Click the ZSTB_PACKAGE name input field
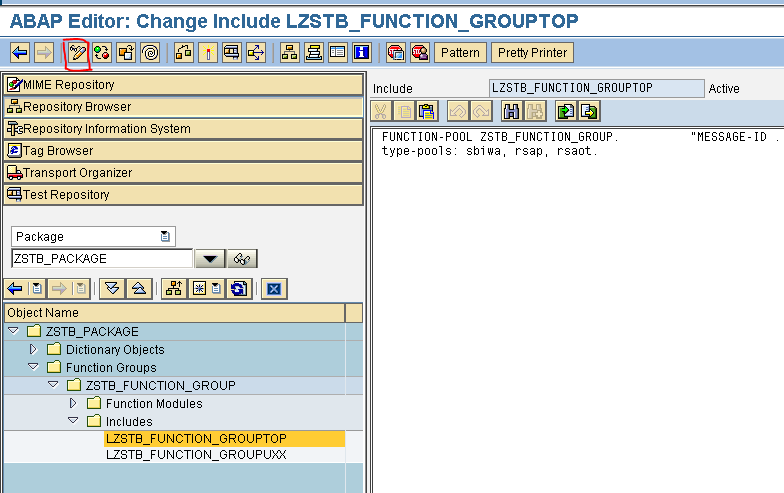The height and width of the screenshot is (493, 784). [x=102, y=258]
